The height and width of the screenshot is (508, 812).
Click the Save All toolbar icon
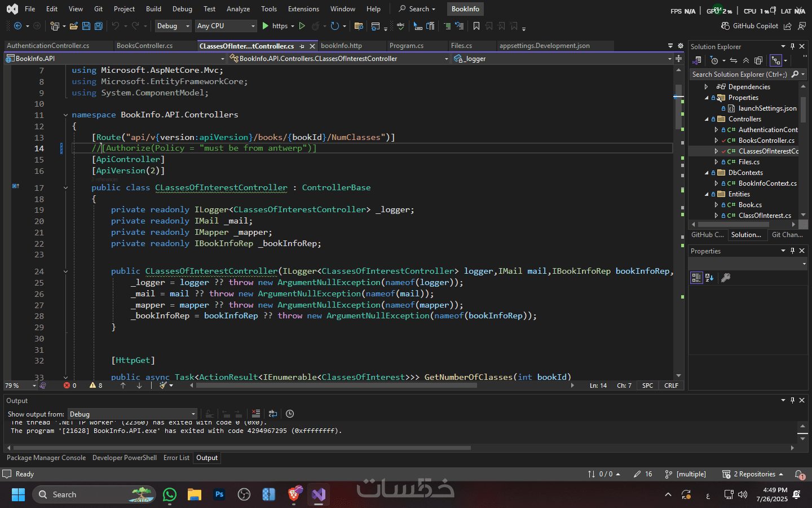(99, 26)
